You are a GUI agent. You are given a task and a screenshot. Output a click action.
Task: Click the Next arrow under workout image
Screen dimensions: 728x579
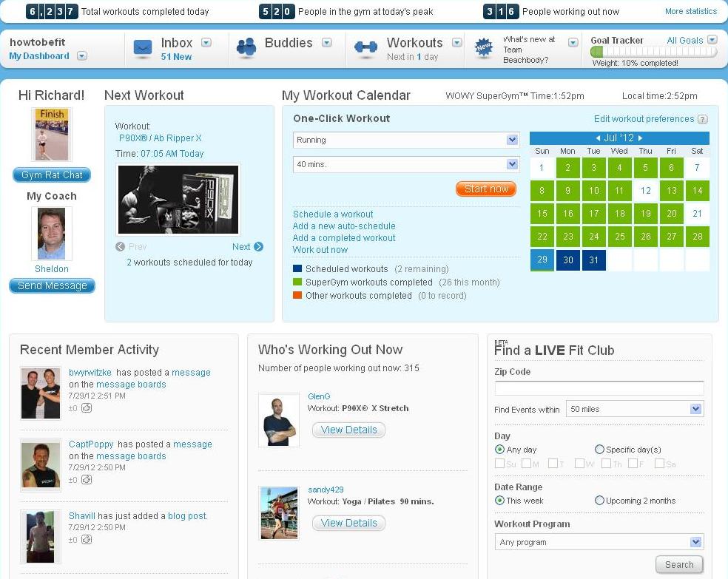tap(258, 247)
